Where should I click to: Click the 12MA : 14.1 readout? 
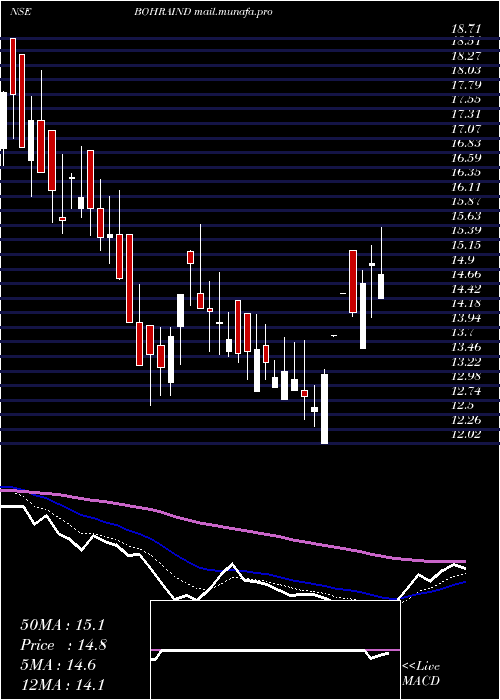(x=62, y=684)
